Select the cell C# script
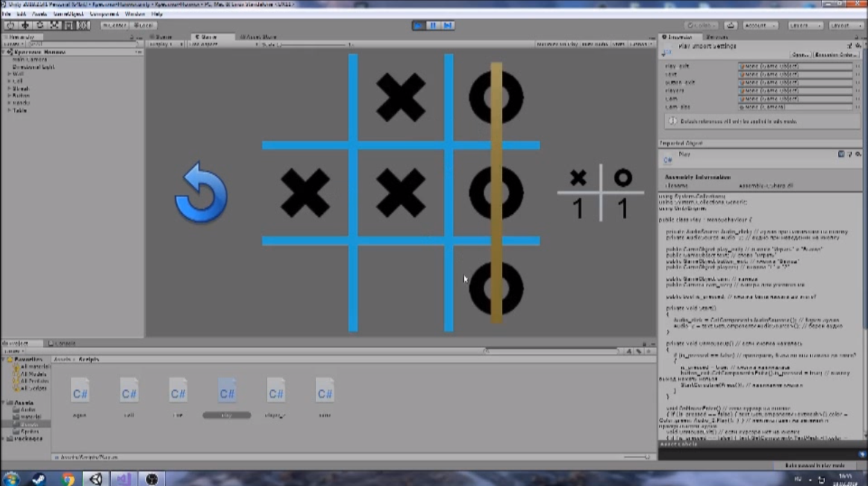Image resolution: width=868 pixels, height=486 pixels. tap(129, 397)
